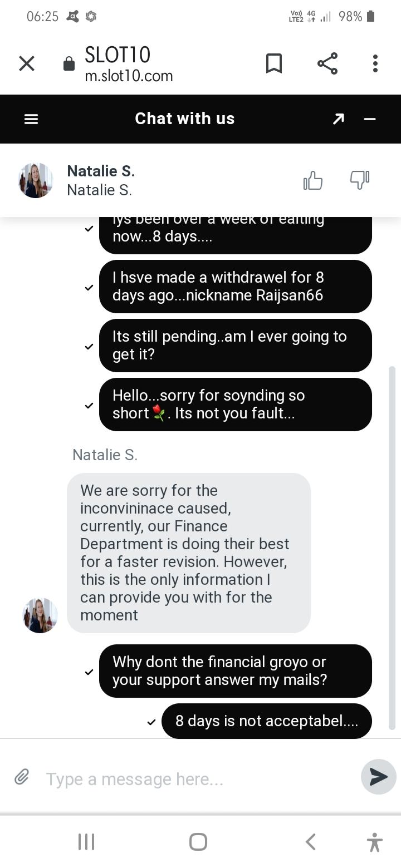The height and width of the screenshot is (868, 401).
Task: Tap Natalie S. avatar in header
Action: pos(36,180)
